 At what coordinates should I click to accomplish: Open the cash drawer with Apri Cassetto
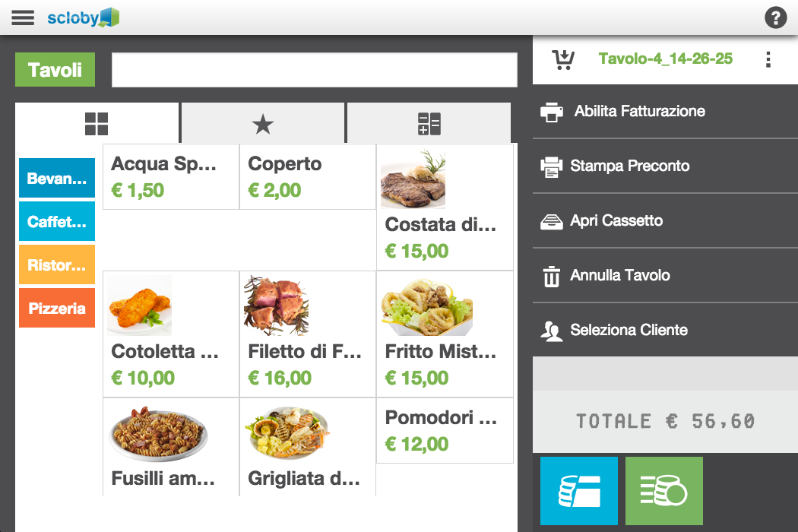[616, 221]
